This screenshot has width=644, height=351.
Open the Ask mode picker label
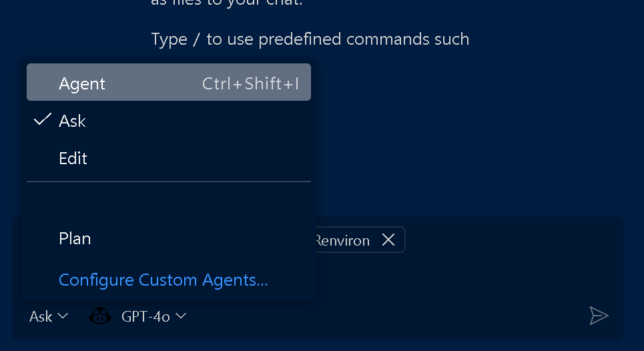[x=41, y=316]
